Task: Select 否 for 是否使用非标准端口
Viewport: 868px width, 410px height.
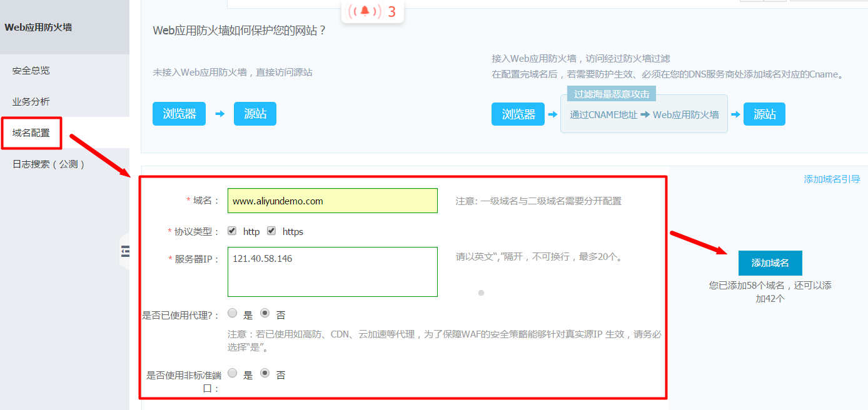Action: point(265,372)
